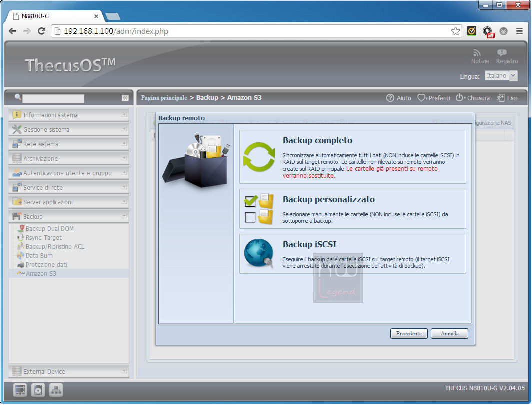
Task: Go to Pagina principale breadcrumb link
Action: click(164, 98)
